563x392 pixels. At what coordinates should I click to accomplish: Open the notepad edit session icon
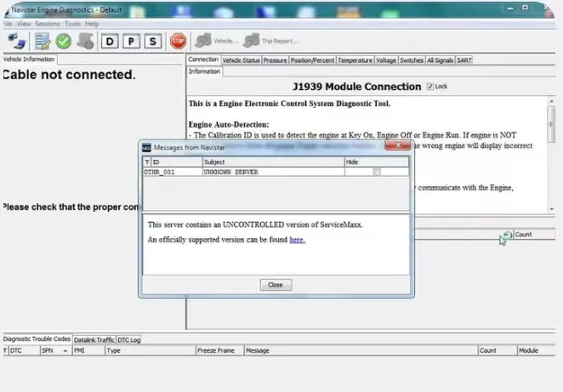tap(43, 41)
